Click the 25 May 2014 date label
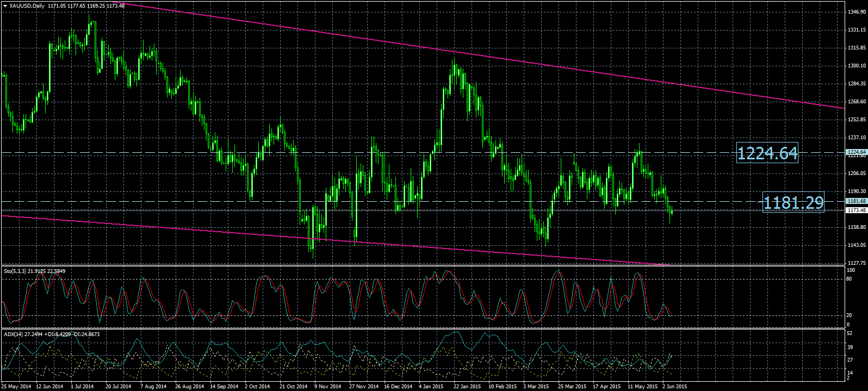This screenshot has height=391, width=868. coord(16,387)
